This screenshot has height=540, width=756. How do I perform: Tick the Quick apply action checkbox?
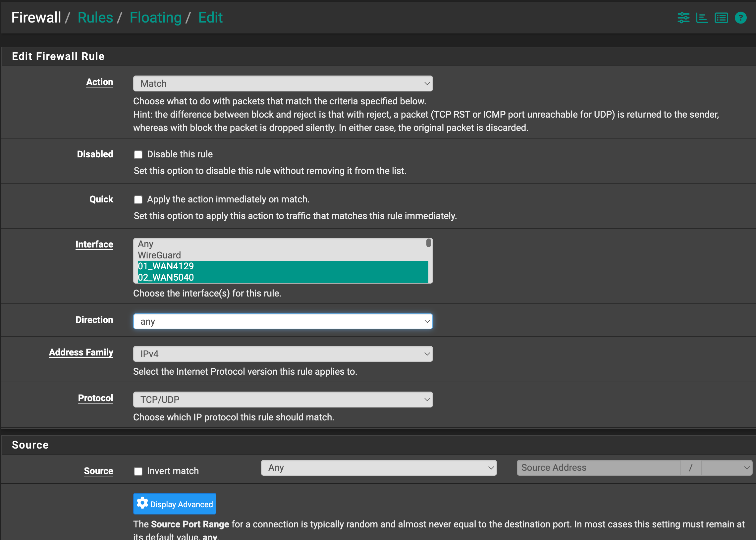tap(138, 199)
